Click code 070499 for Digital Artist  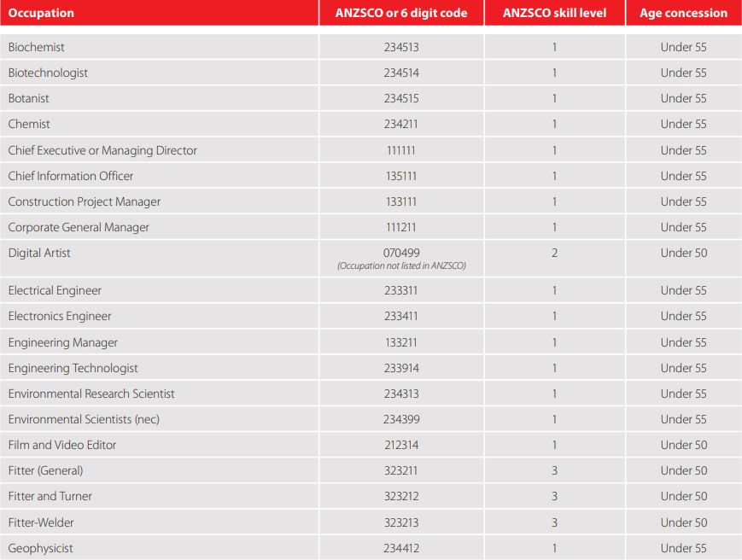(401, 253)
